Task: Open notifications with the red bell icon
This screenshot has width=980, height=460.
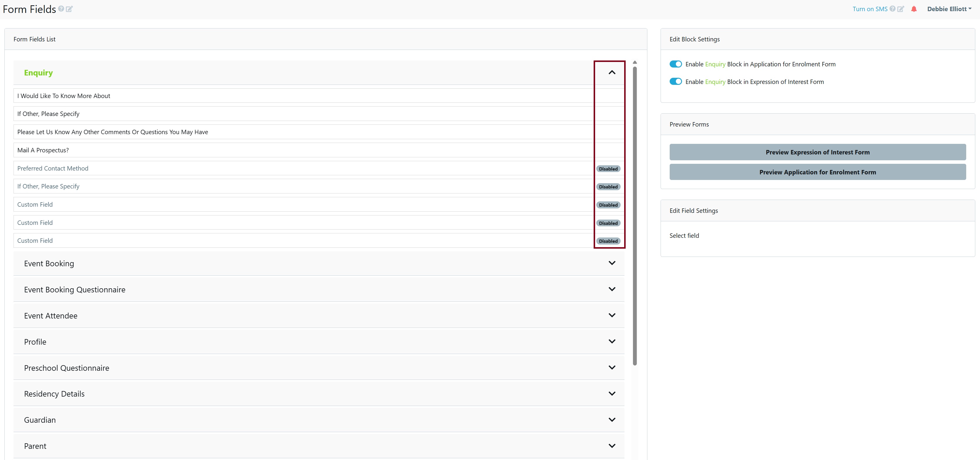Action: pyautogui.click(x=914, y=9)
